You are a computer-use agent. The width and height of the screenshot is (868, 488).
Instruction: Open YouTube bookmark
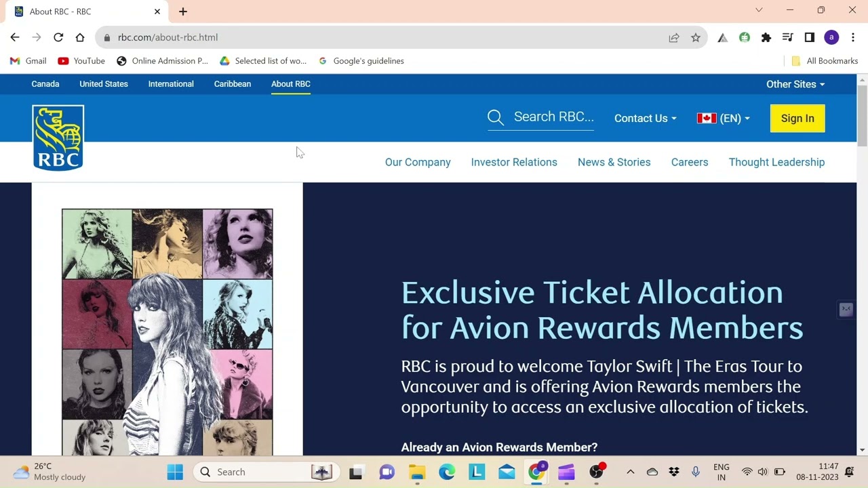81,61
